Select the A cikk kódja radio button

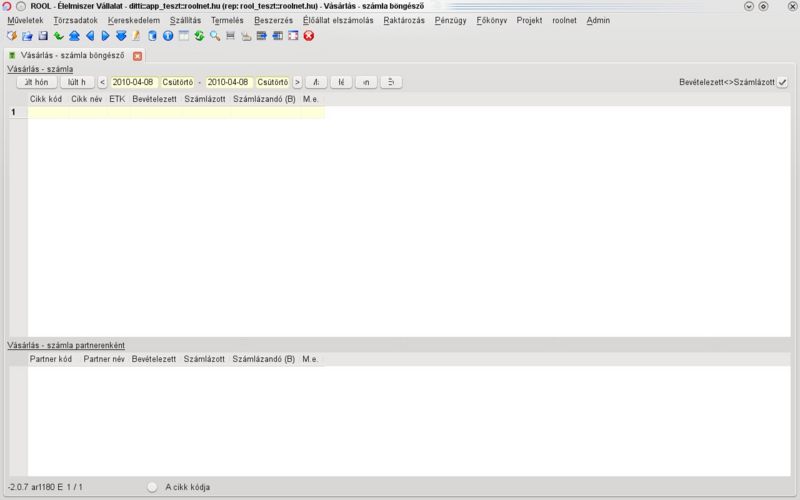tap(152, 487)
